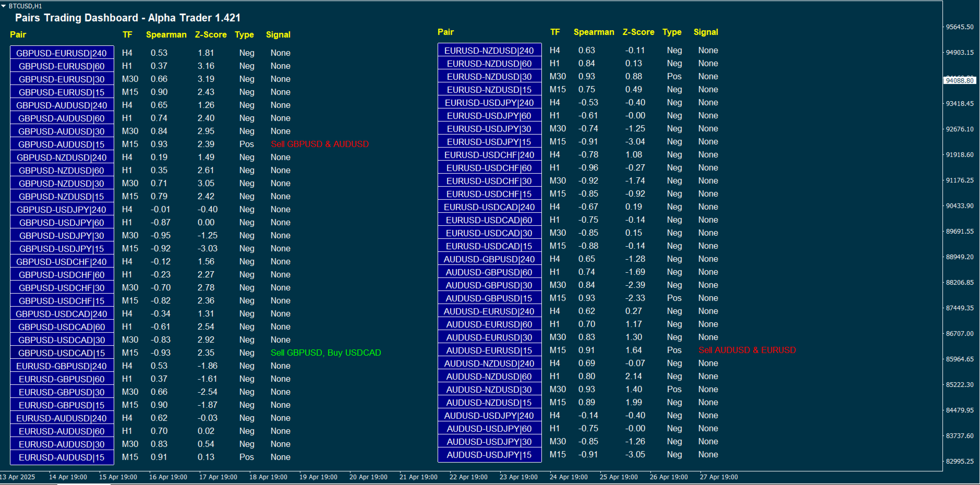Click Z-Score value -3.03 for GBPUSD-USDJPY|15
980x485 pixels.
click(208, 248)
